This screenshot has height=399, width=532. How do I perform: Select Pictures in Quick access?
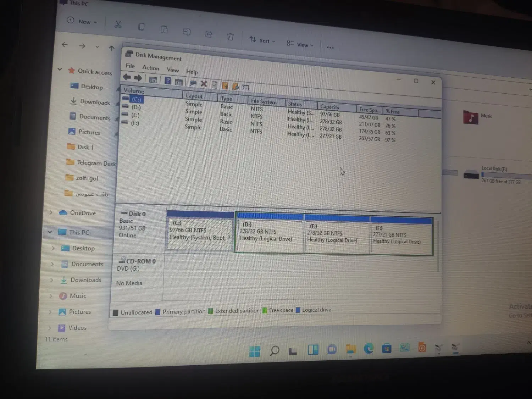point(84,132)
